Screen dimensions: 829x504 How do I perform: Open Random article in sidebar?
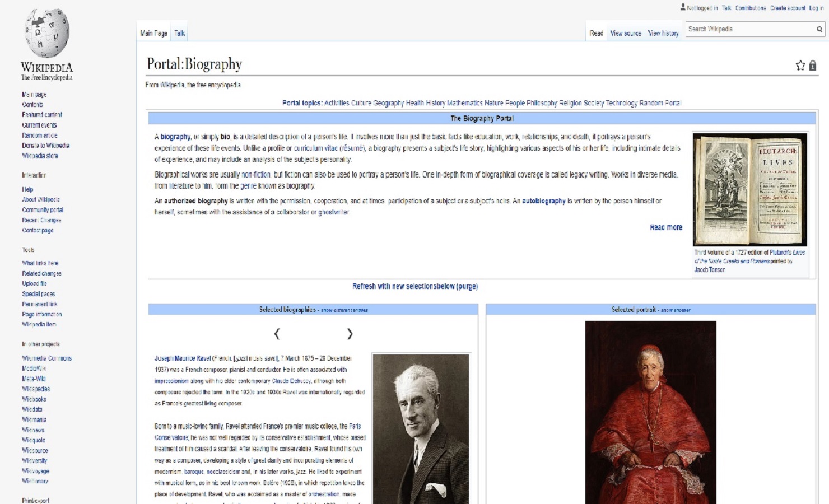click(40, 136)
